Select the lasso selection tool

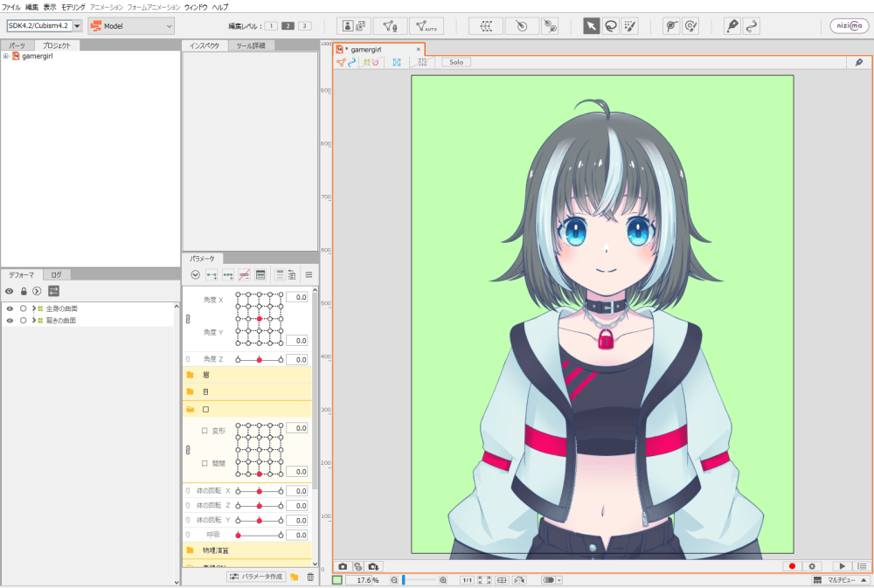point(610,25)
